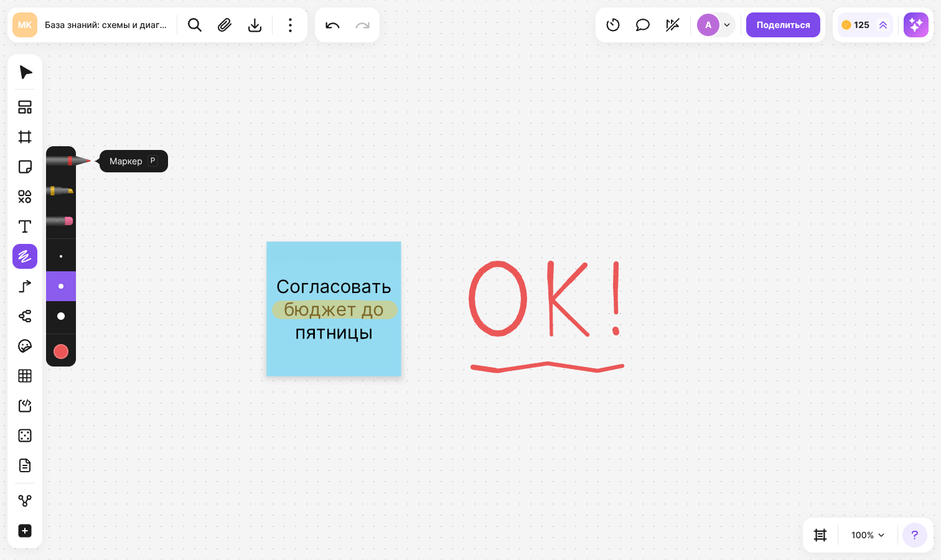
Task: Click the board title База знаний
Action: pyautogui.click(x=106, y=25)
